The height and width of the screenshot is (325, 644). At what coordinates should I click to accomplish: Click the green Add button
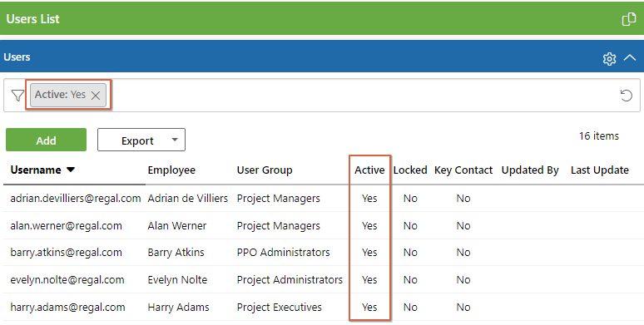pyautogui.click(x=46, y=140)
